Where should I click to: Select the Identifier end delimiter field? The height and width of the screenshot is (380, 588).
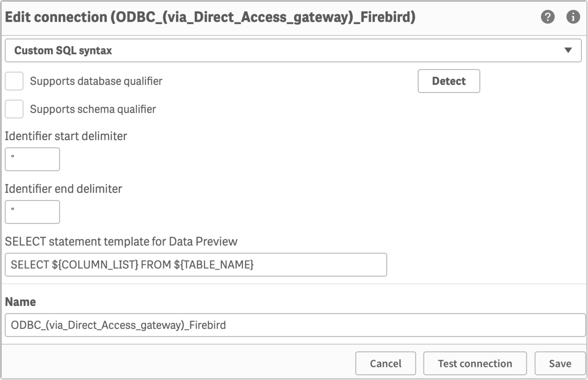tap(32, 212)
